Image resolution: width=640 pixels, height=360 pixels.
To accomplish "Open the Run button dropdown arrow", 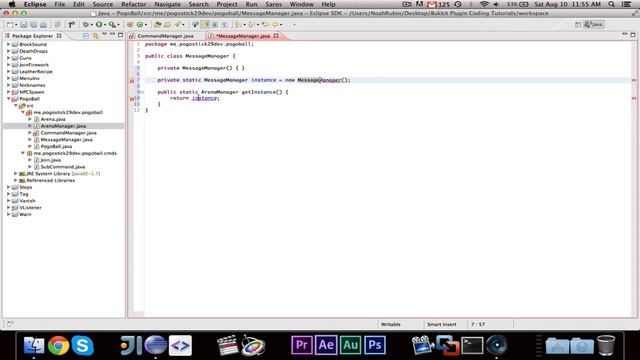I will pyautogui.click(x=105, y=25).
